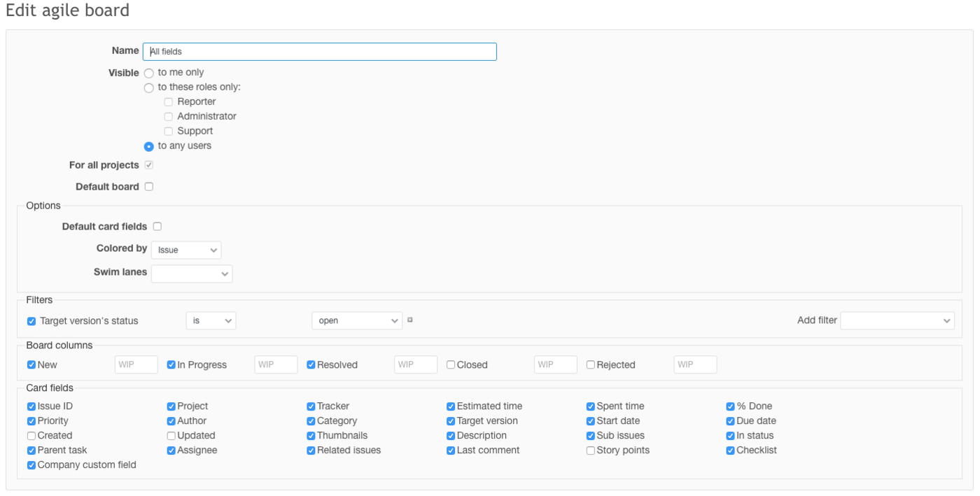Click the WIP field for In Progress column
Image resolution: width=980 pixels, height=496 pixels.
pyautogui.click(x=276, y=364)
